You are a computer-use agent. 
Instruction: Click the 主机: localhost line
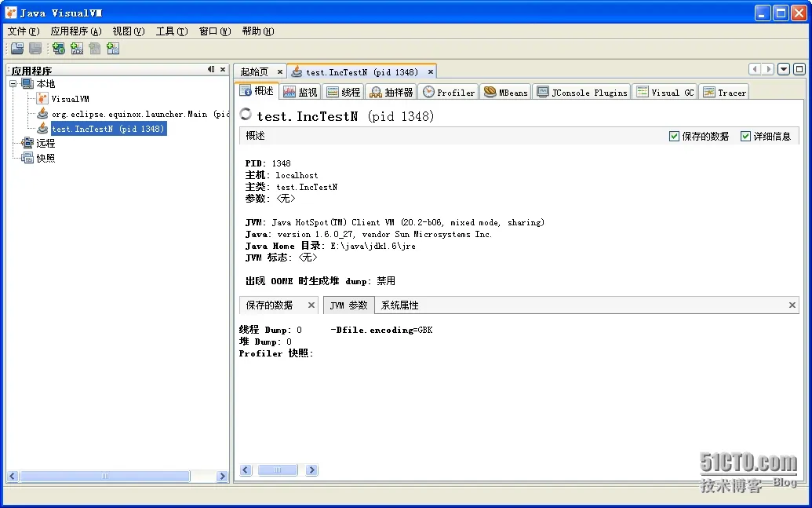tap(282, 175)
